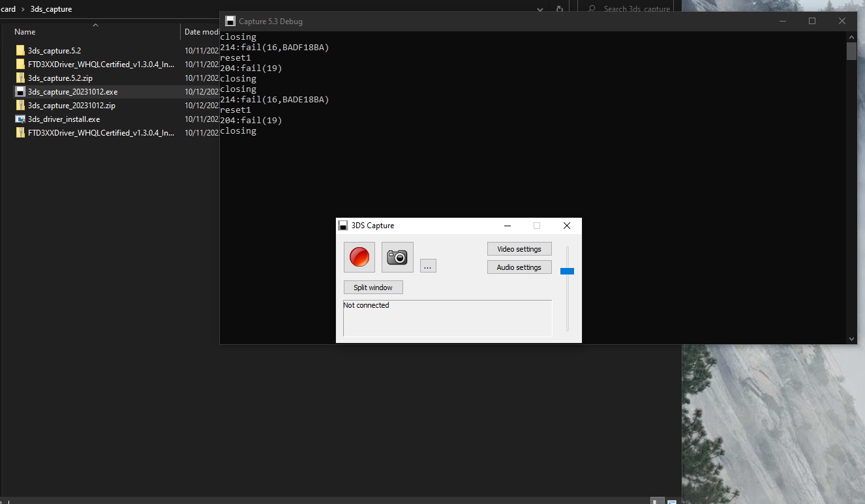
Task: Select the 3ds_capture_20231012.exe floppy icon
Action: pos(20,91)
